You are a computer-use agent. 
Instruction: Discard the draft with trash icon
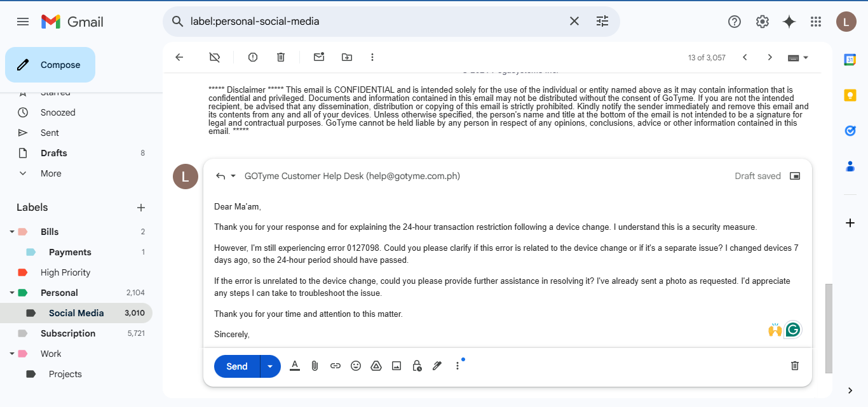pos(795,366)
